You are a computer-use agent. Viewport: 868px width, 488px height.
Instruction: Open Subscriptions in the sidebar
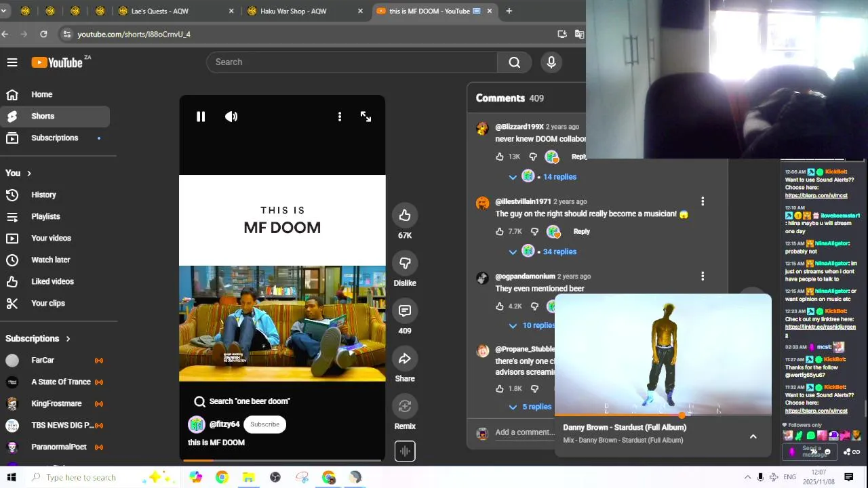click(x=55, y=138)
